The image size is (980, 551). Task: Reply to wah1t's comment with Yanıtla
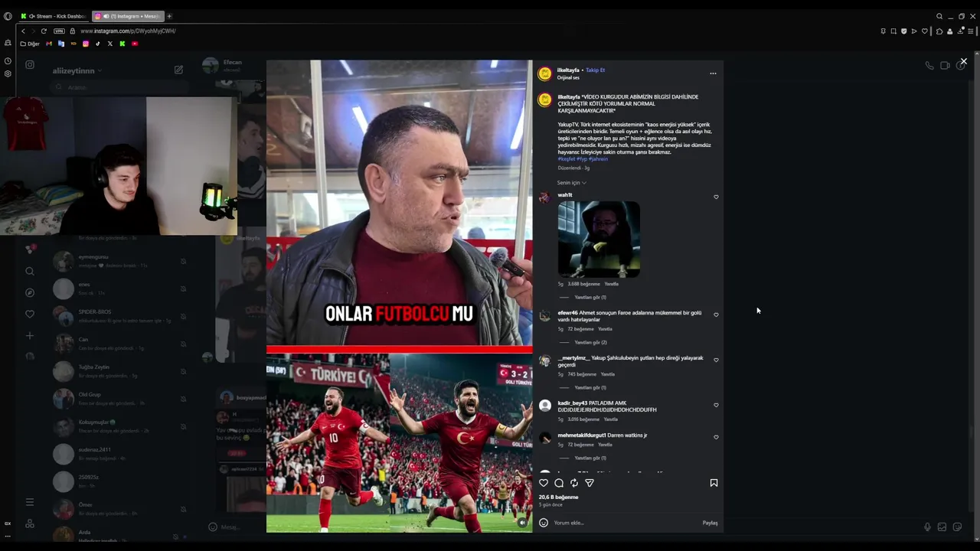pyautogui.click(x=612, y=284)
